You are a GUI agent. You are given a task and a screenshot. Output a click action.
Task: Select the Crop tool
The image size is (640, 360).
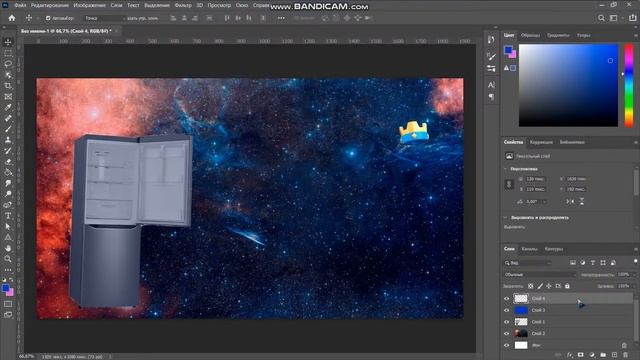click(8, 86)
